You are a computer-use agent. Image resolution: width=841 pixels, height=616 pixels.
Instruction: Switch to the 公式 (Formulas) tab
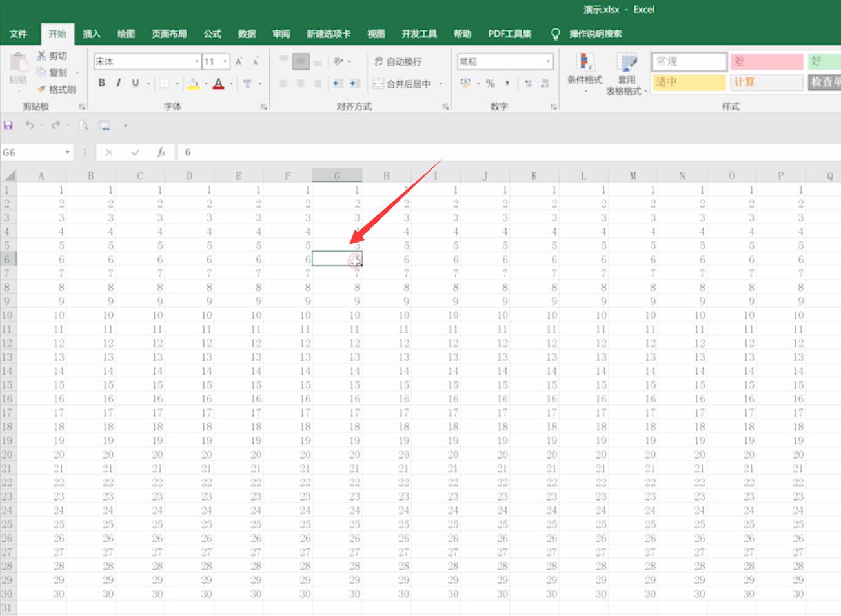212,34
